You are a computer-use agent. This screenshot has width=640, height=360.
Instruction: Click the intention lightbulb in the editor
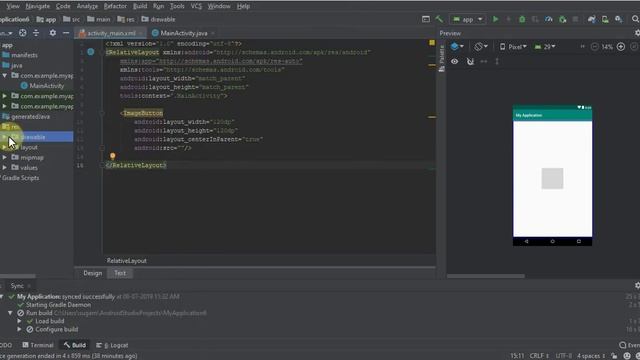pyautogui.click(x=113, y=156)
